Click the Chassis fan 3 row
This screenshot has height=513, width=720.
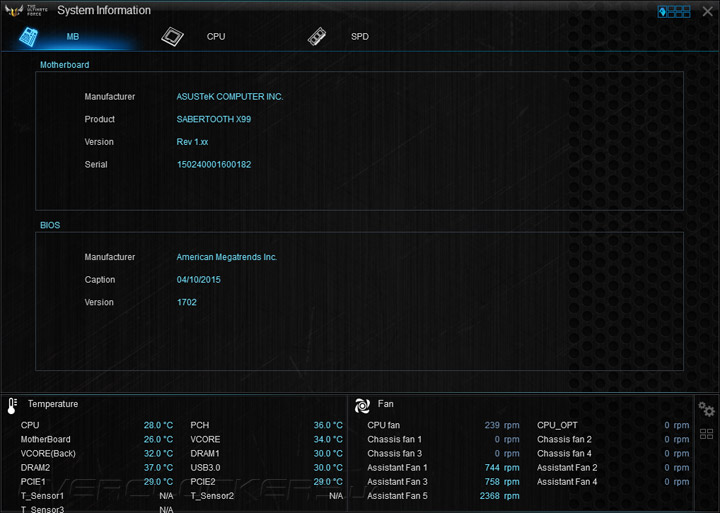(x=443, y=454)
